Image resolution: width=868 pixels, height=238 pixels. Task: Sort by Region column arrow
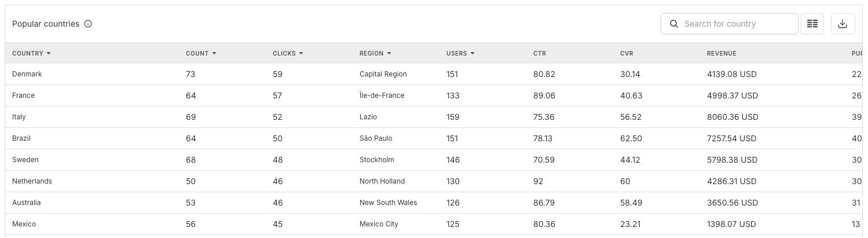point(389,53)
